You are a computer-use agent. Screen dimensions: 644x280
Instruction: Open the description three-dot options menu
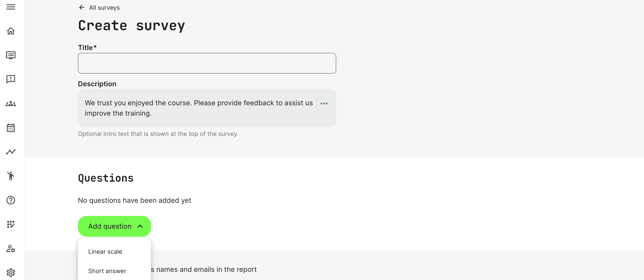(x=324, y=103)
